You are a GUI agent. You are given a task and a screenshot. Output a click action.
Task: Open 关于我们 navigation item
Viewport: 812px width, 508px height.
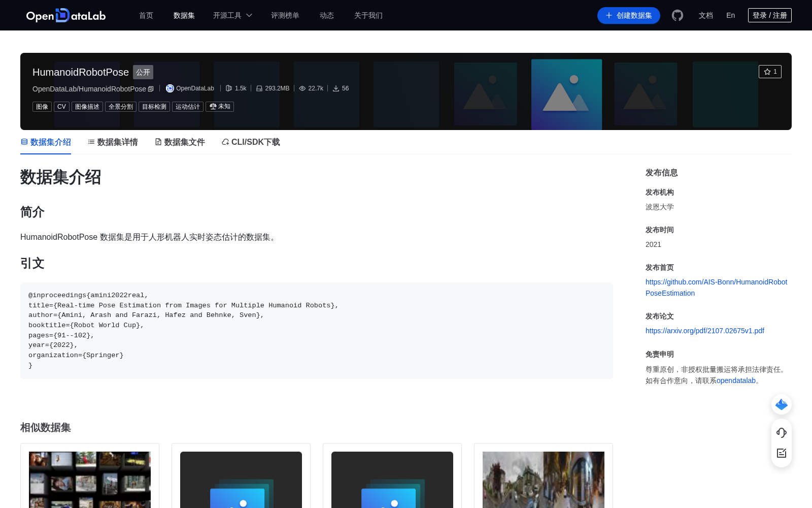[368, 15]
